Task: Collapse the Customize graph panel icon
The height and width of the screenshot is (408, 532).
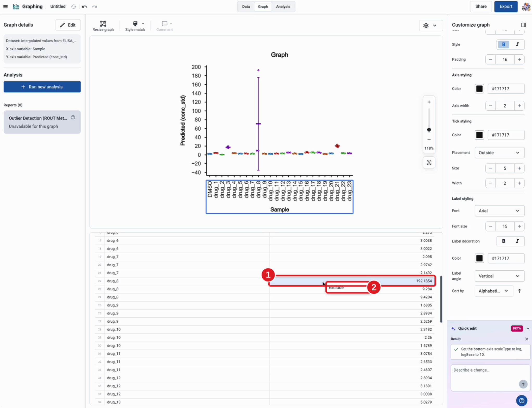Action: [523, 25]
